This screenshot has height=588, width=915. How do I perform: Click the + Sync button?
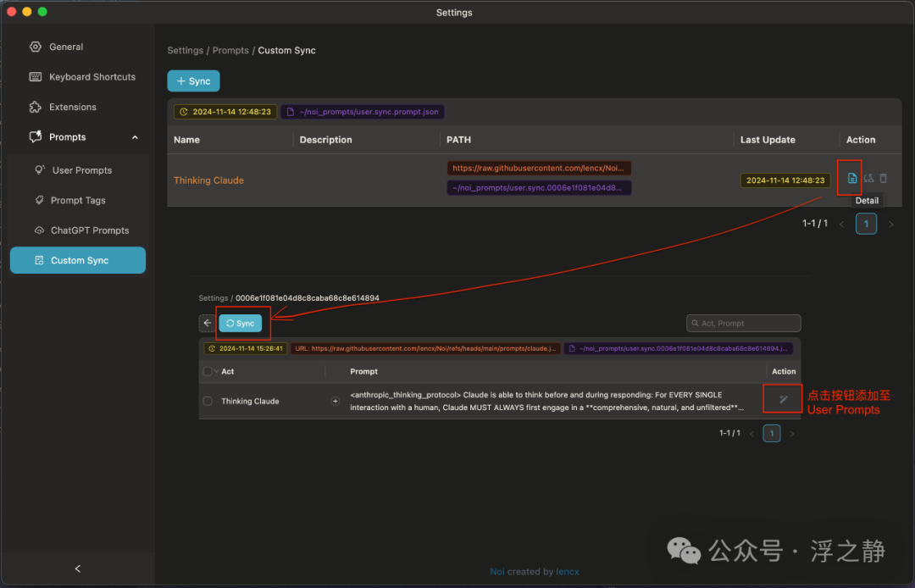193,81
